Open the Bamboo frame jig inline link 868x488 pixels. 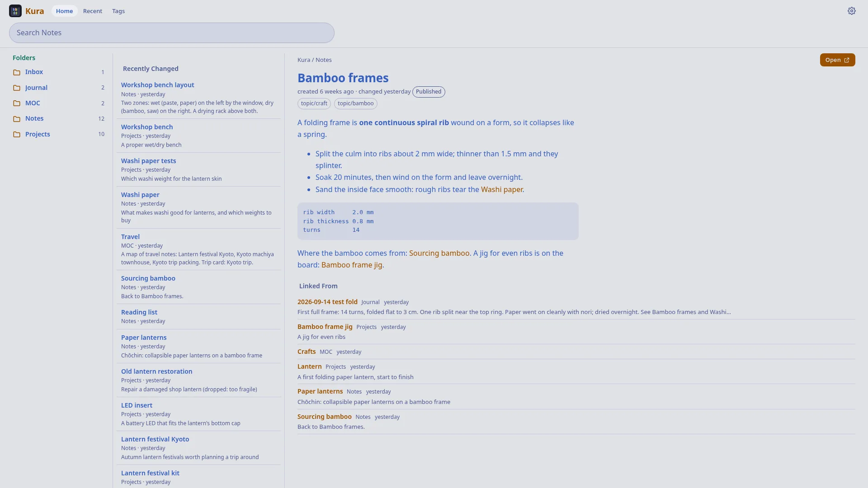point(352,265)
